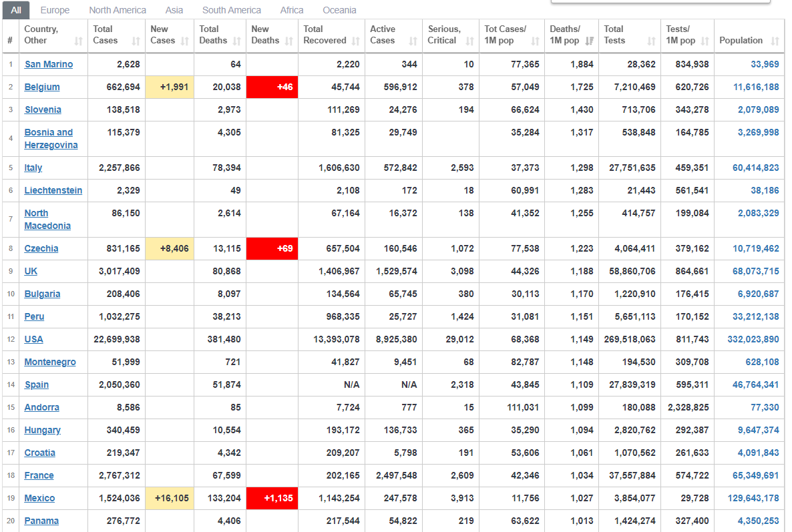Open the Montenegro country link
The height and width of the screenshot is (532, 792).
pos(50,362)
